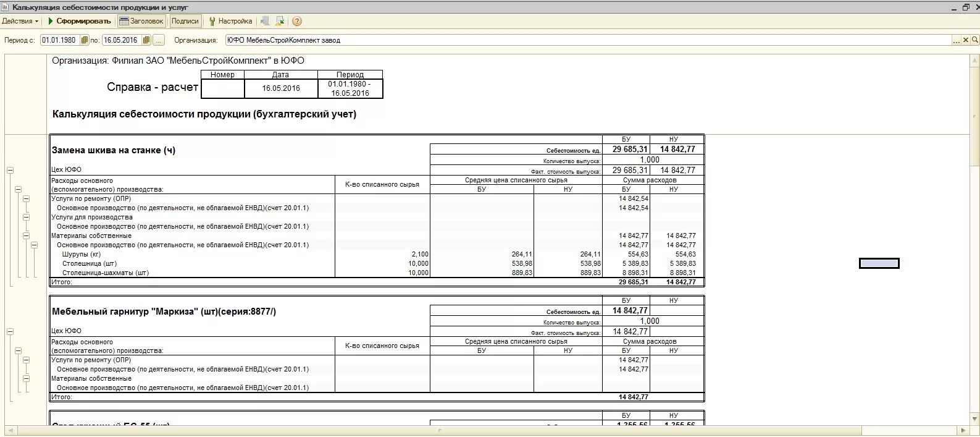
Task: Collapse Материалы собственные under Маркиза
Action: click(26, 379)
